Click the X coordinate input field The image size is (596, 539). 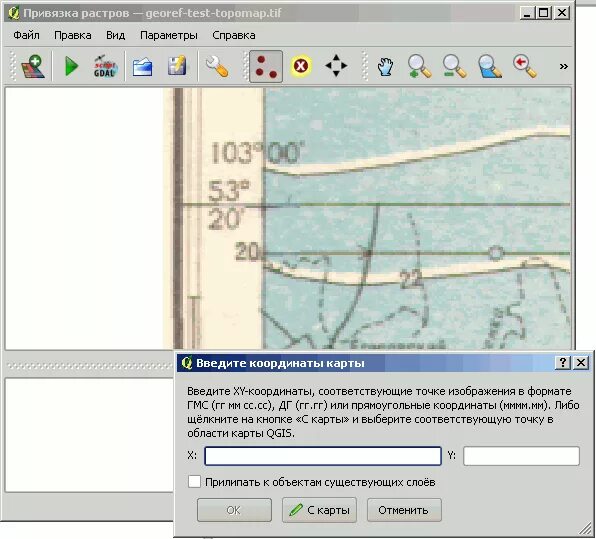pyautogui.click(x=323, y=456)
